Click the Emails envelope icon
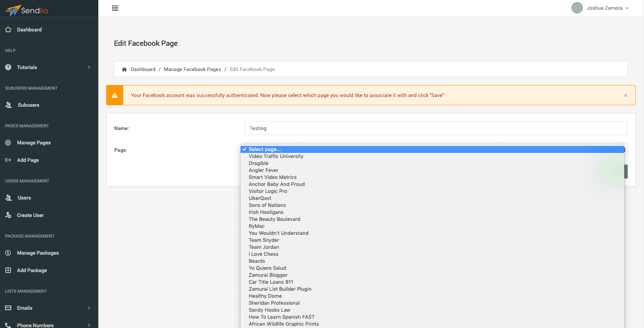Screen dimensions: 644x328 pos(8,308)
